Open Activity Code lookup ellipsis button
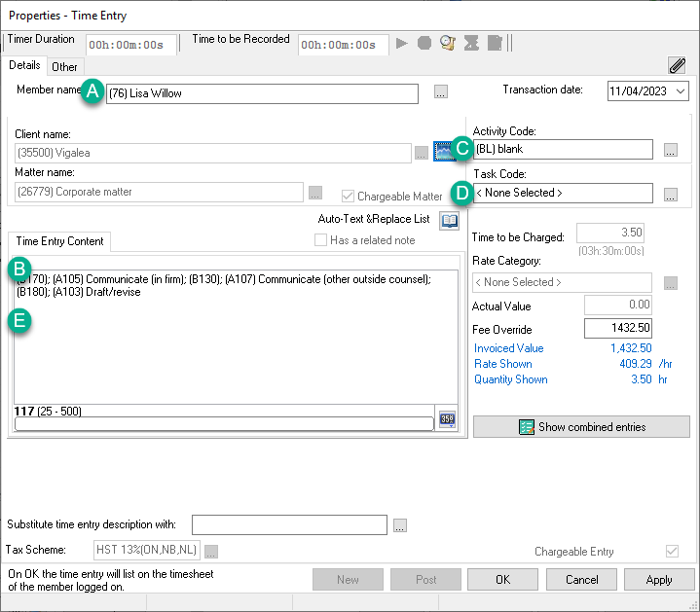 671,150
